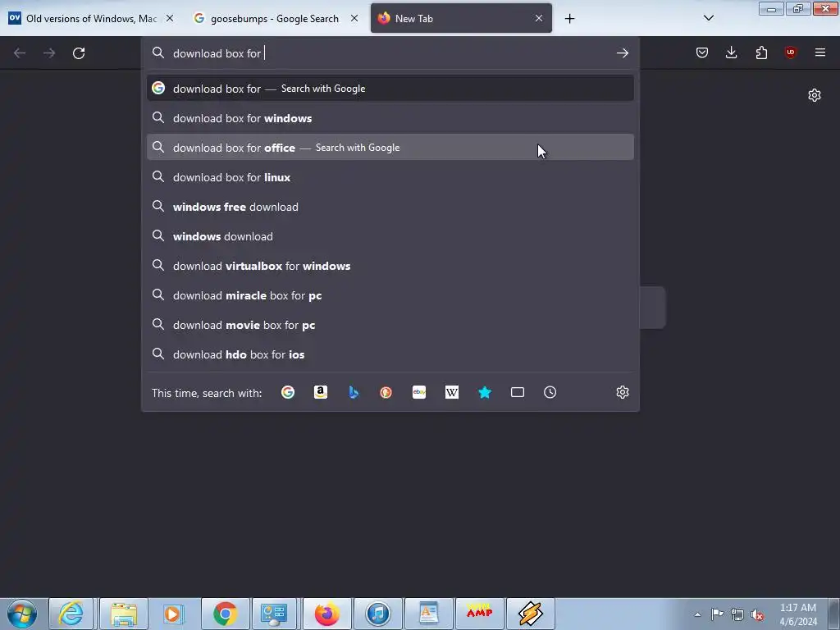Expand the list all tabs chevron

[x=708, y=18]
